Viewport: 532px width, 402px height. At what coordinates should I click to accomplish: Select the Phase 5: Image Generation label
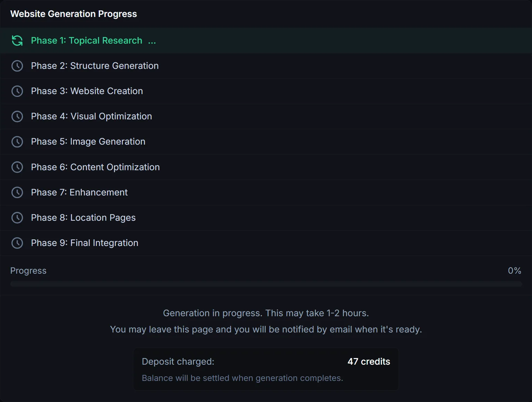pos(88,141)
